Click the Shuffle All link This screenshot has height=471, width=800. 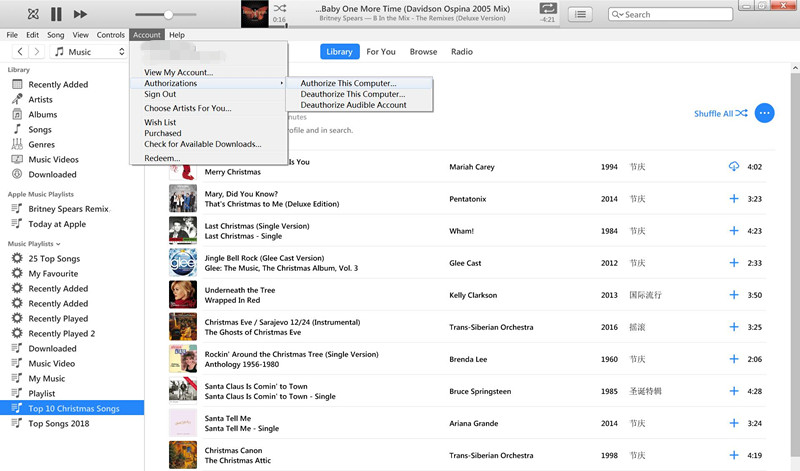click(720, 113)
